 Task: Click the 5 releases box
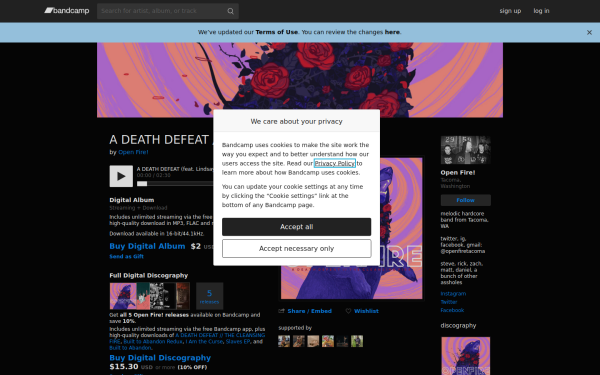point(209,296)
